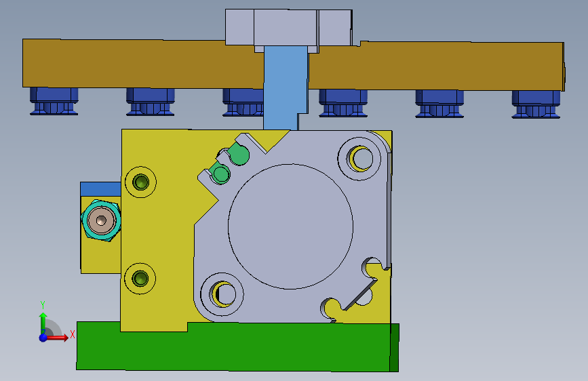Select the second blue suction cup from right
Image resolution: width=588 pixels, height=381 pixels.
click(x=439, y=104)
